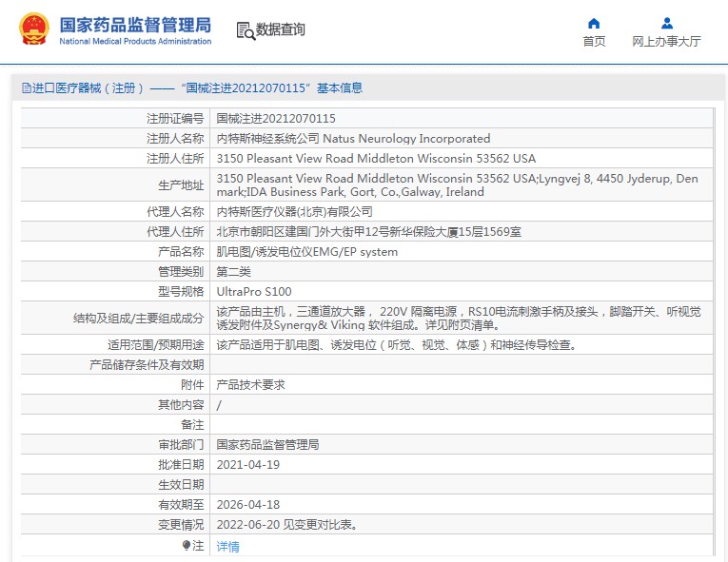Click the 代理人住所 Beijing address
Image resolution: width=728 pixels, height=562 pixels.
click(x=368, y=232)
